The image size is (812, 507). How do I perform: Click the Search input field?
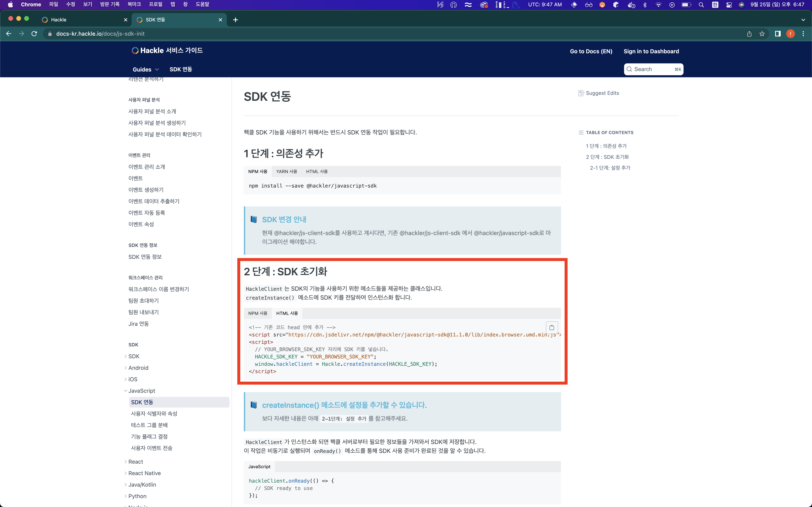653,69
